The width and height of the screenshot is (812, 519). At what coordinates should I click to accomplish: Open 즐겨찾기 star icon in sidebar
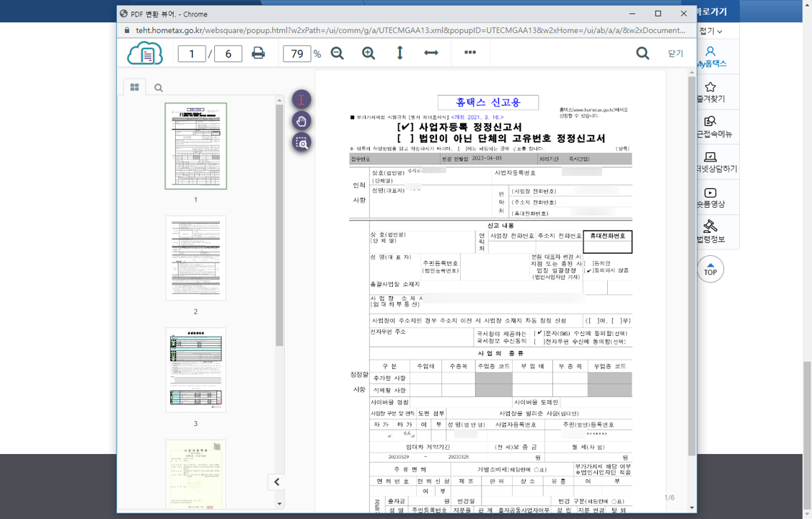click(x=710, y=86)
